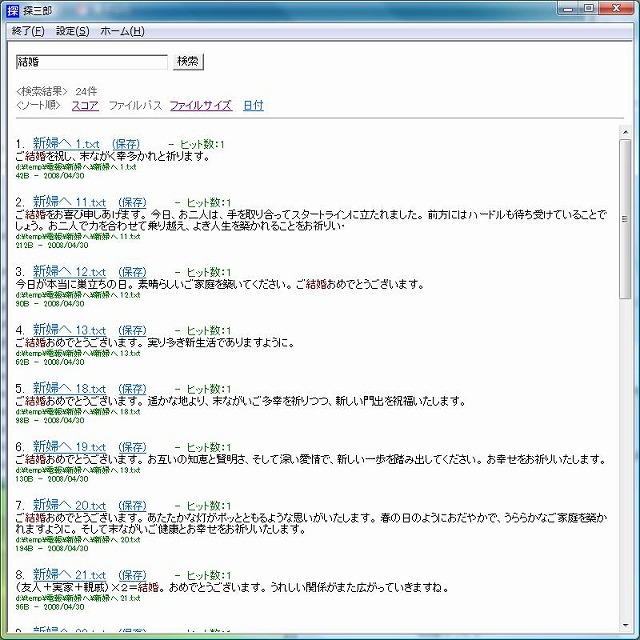Image resolution: width=640 pixels, height=640 pixels.
Task: Click snippet text beginning (友人+実家+親戚)
Action: pyautogui.click(x=232, y=588)
